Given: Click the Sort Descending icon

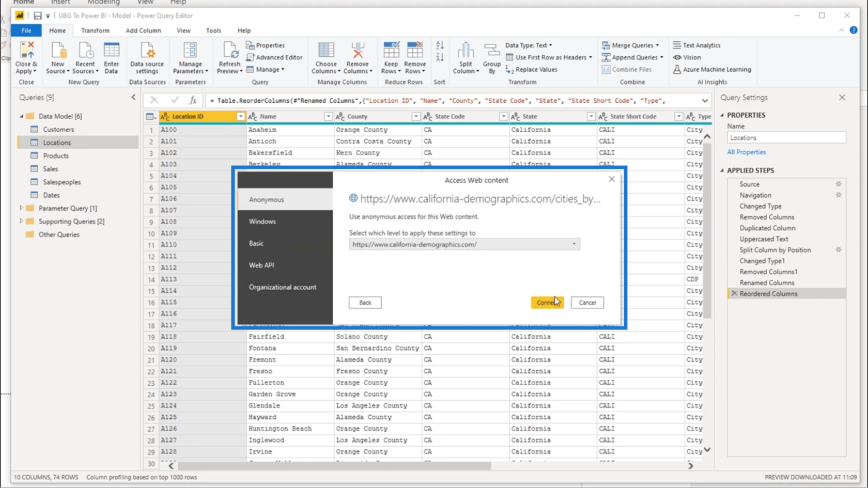Looking at the screenshot, I should pos(440,57).
